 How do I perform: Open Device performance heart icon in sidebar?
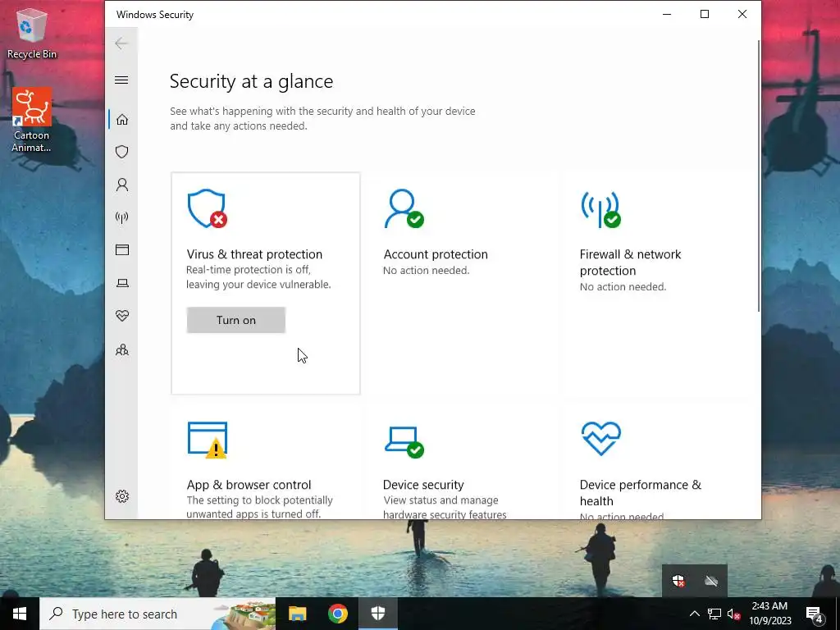click(x=122, y=316)
